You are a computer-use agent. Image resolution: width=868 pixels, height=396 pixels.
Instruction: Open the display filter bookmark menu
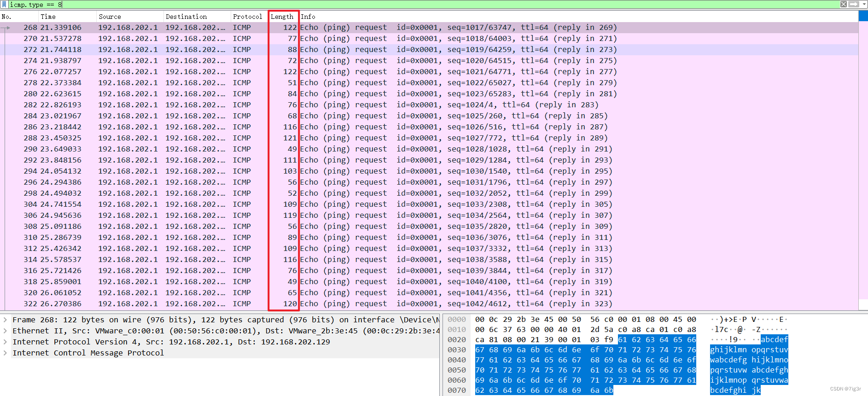click(4, 4)
